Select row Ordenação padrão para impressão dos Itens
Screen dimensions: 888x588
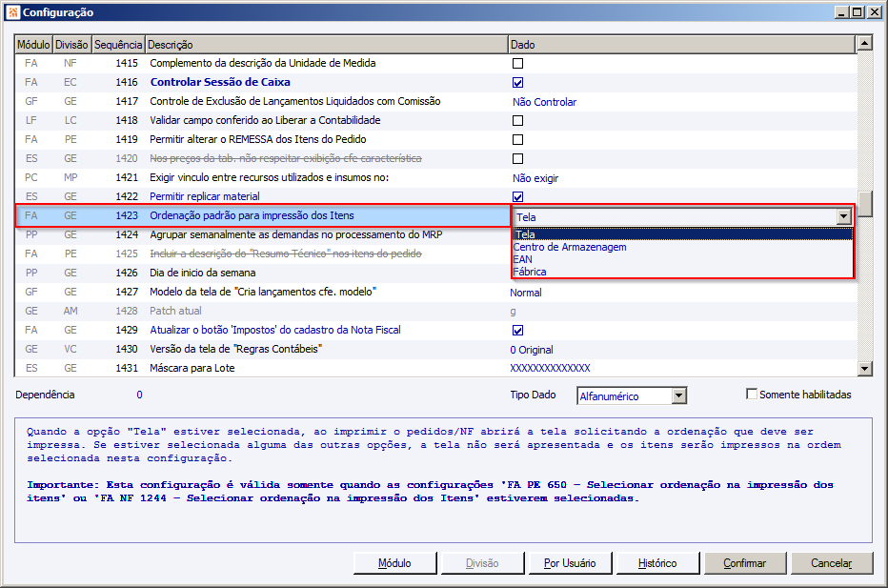point(263,215)
